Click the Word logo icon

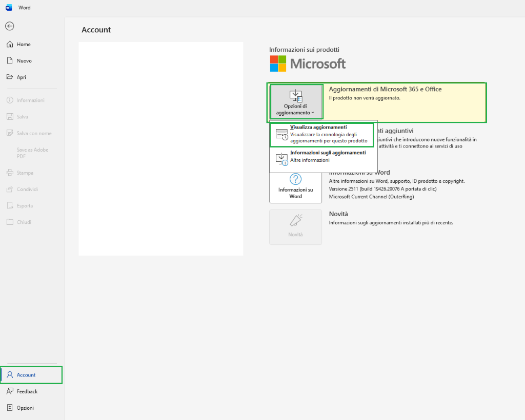[9, 7]
